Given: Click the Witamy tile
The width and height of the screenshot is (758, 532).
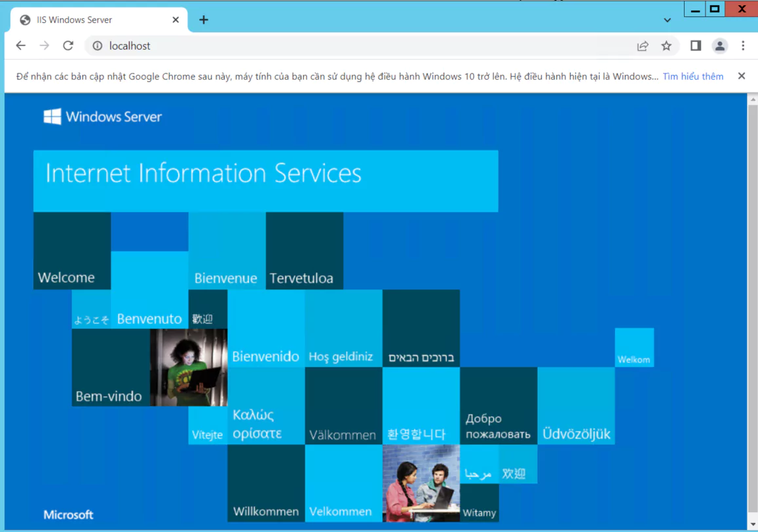Looking at the screenshot, I should pos(479,503).
